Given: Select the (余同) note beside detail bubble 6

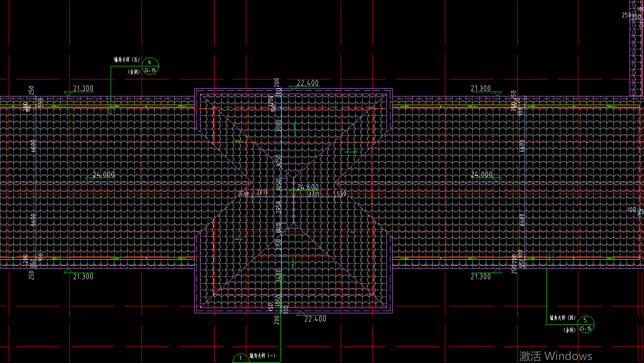Looking at the screenshot, I should (134, 72).
